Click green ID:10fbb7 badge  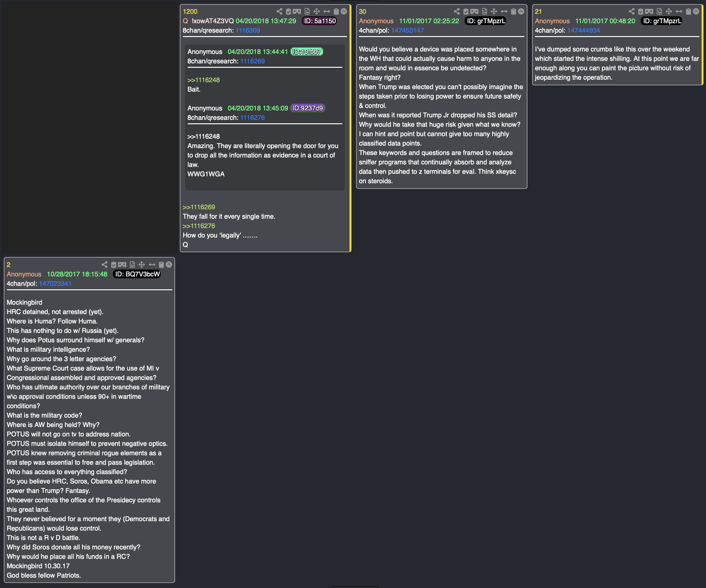pos(307,52)
